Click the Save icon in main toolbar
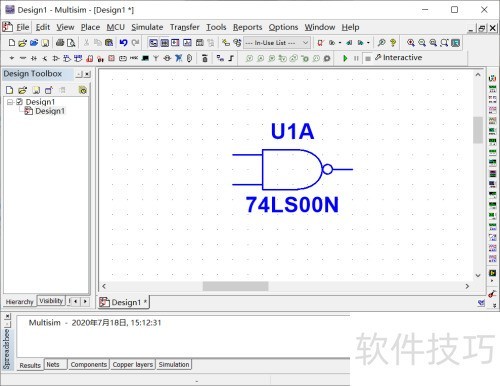 click(45, 43)
